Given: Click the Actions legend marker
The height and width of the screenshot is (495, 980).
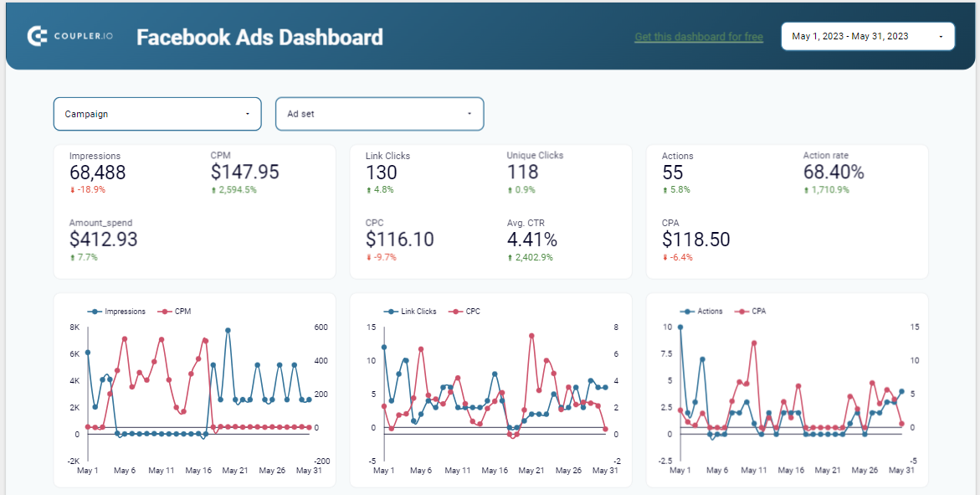Looking at the screenshot, I should 687,312.
